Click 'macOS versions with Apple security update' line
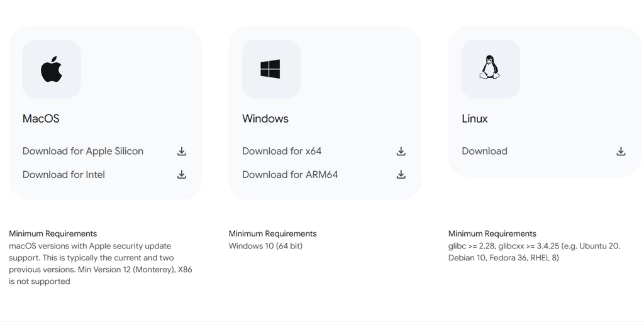Screen dimensions: 644x334 [90, 246]
